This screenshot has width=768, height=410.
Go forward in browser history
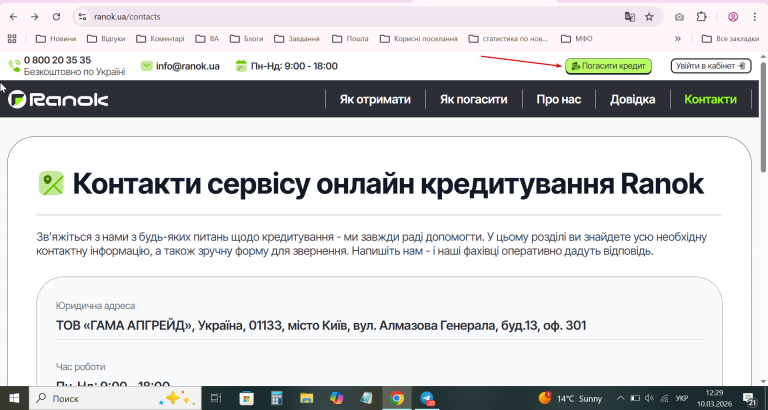(x=35, y=17)
